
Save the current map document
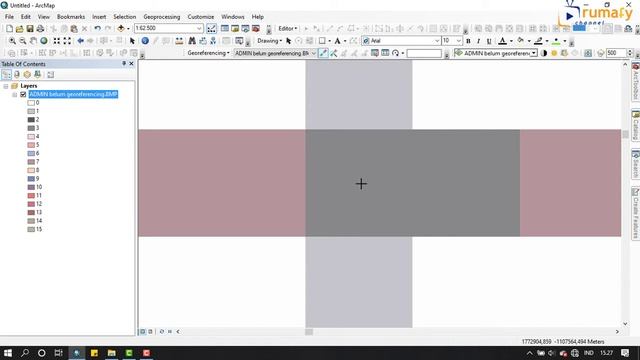tap(30, 29)
